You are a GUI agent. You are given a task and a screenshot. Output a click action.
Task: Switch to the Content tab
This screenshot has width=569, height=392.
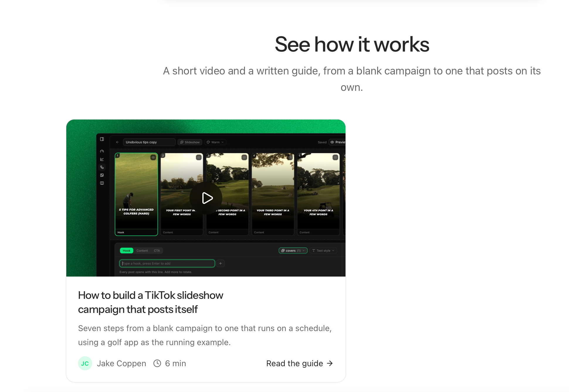(x=142, y=250)
